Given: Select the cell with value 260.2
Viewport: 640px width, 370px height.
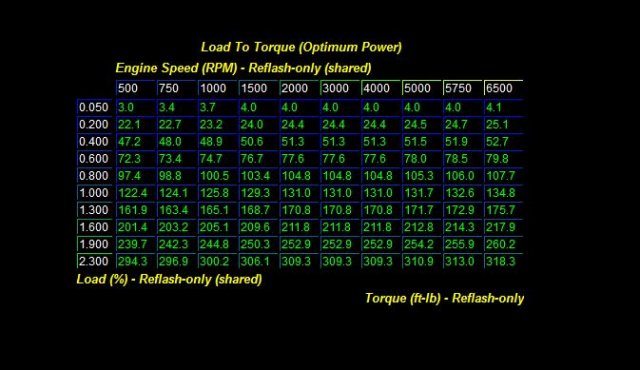Looking at the screenshot, I should [503, 244].
